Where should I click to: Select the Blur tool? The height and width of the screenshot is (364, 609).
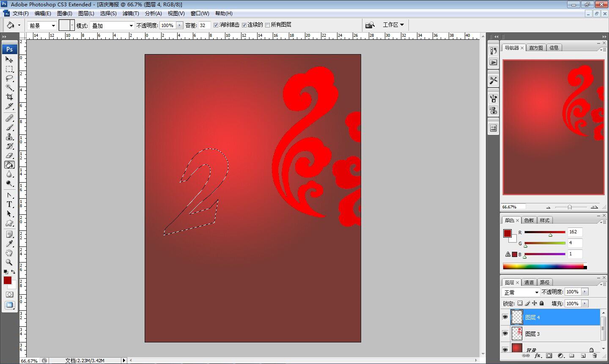click(x=9, y=174)
